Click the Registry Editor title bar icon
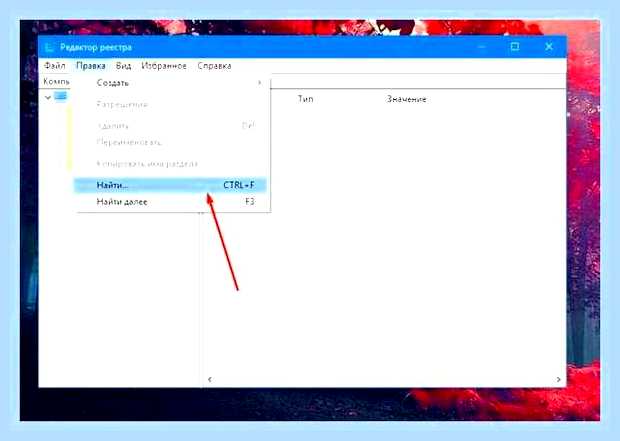 [49, 47]
